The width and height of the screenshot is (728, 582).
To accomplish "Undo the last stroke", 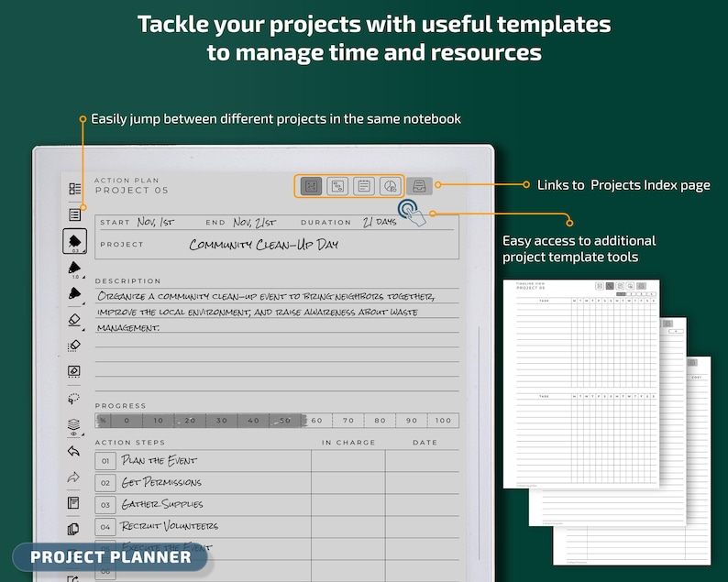I will point(74,451).
